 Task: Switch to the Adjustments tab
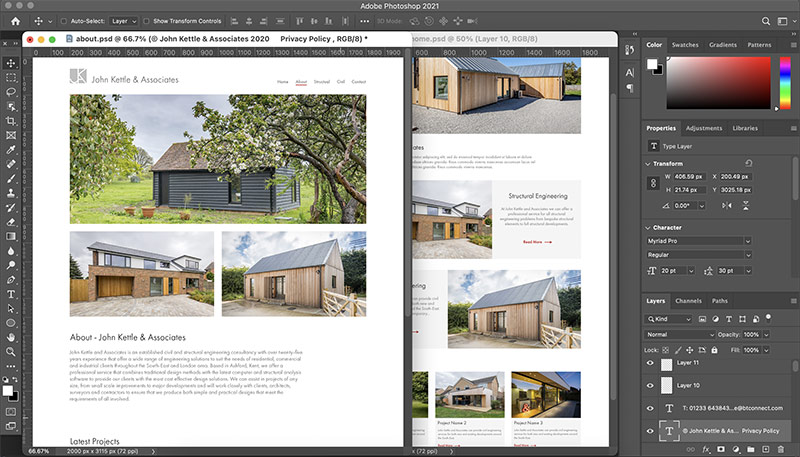click(704, 128)
